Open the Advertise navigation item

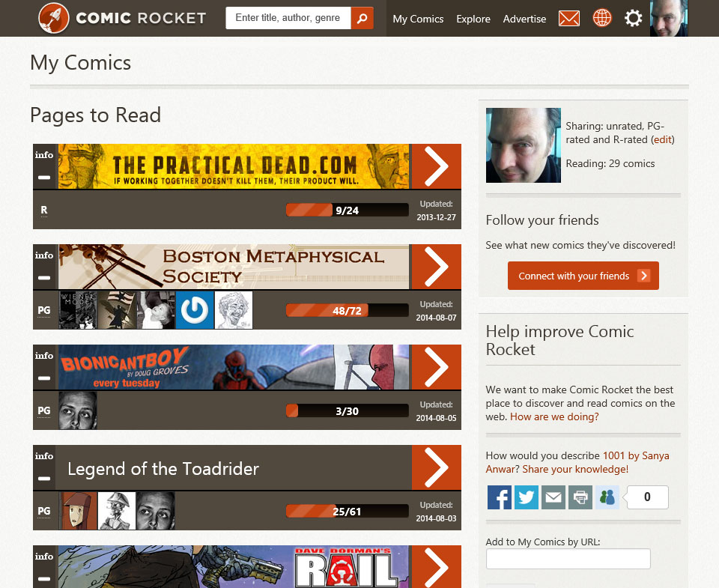pyautogui.click(x=524, y=19)
